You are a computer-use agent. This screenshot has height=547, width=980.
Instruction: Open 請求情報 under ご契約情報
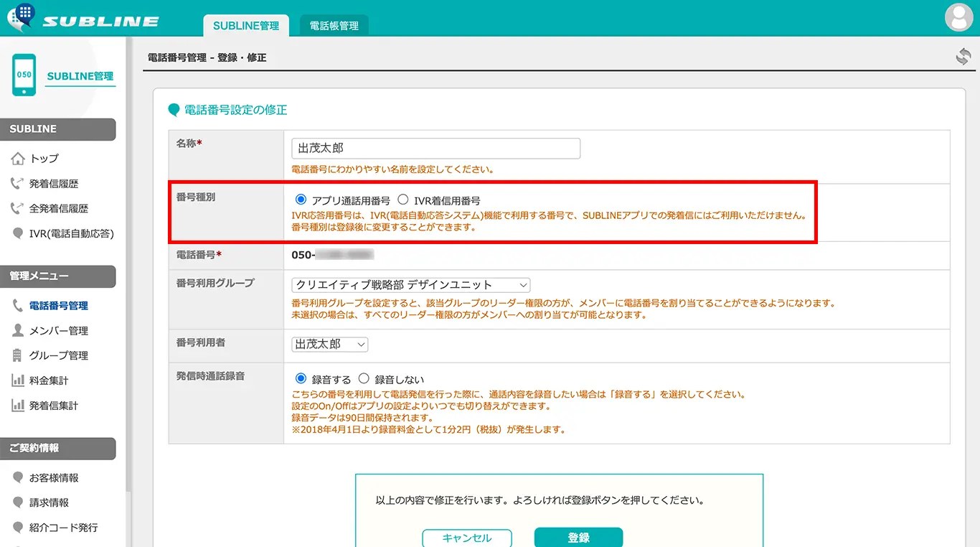point(48,502)
